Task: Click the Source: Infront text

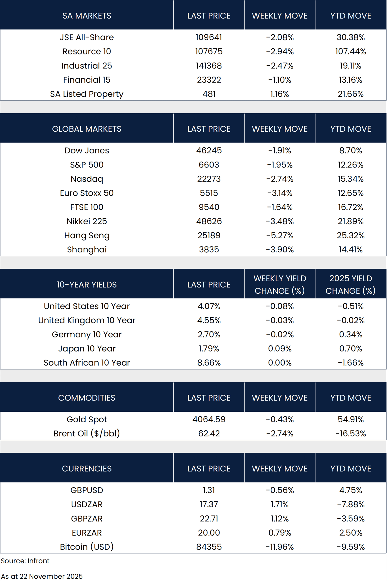Action: point(25,561)
